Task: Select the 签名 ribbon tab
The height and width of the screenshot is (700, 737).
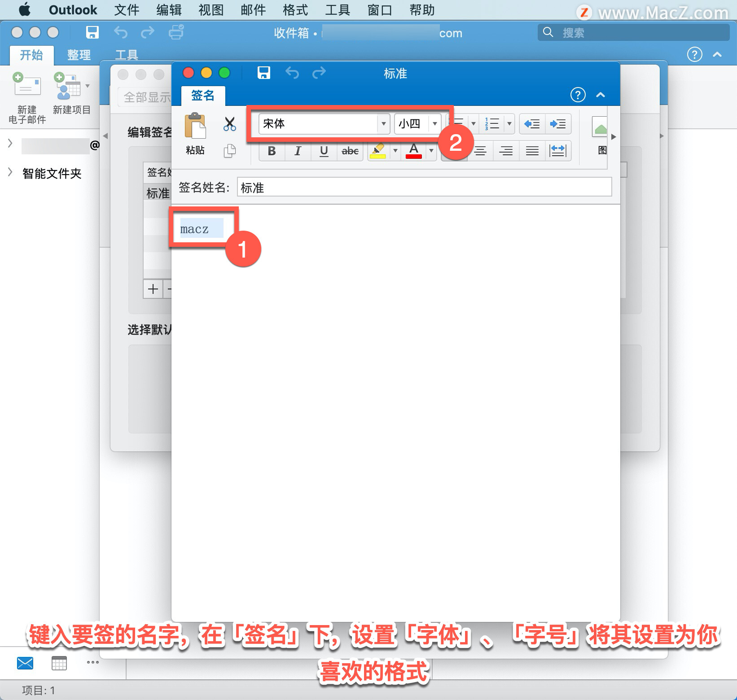Action: point(203,95)
